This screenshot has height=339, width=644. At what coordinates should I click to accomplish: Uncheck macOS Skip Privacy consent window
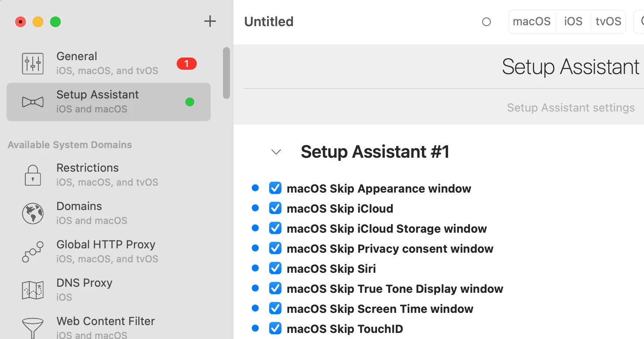coord(275,248)
